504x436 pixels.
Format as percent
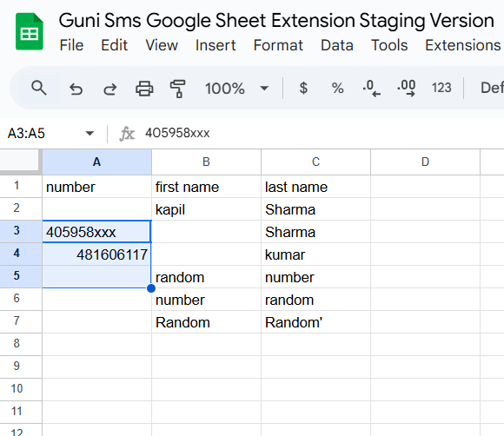tap(337, 88)
